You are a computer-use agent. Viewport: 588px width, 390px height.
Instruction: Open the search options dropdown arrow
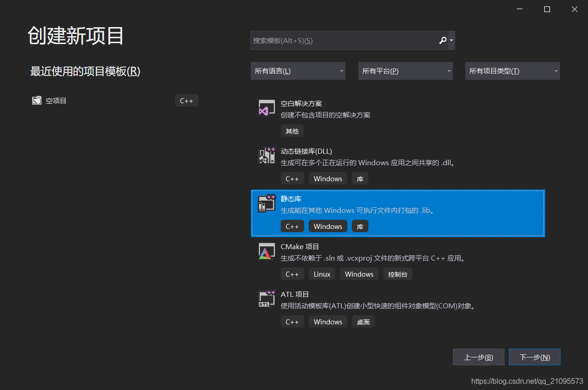pyautogui.click(x=450, y=40)
